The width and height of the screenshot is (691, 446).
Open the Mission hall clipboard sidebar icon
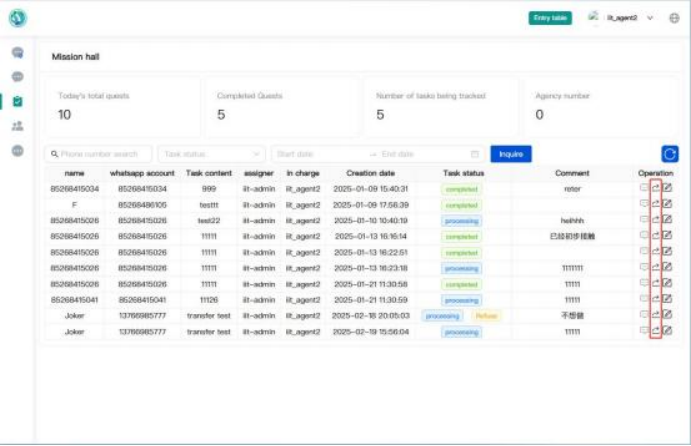point(18,101)
